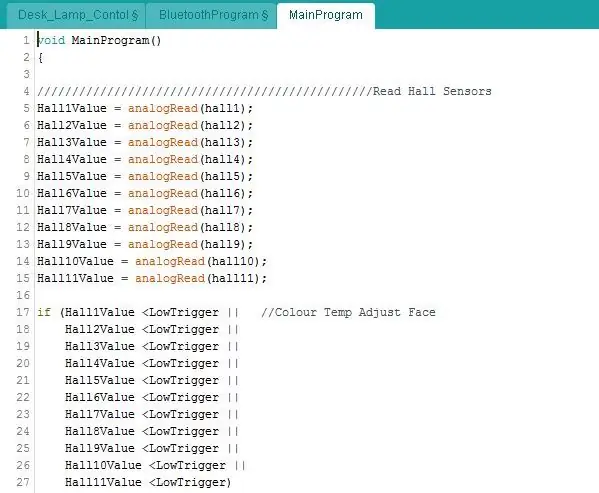Click the 'Hall10Value <LowTrigger ||' line

155,465
